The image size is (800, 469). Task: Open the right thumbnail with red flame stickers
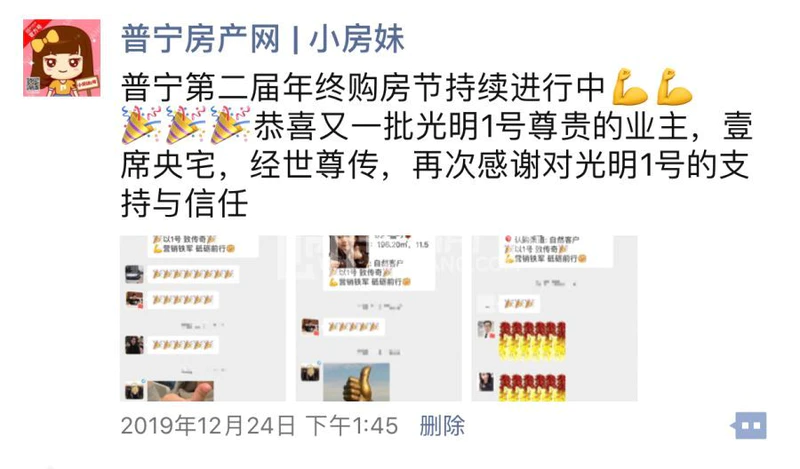point(554,318)
